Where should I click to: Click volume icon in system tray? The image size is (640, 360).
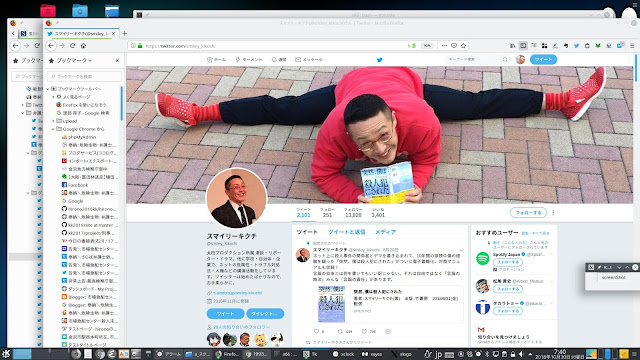pos(521,354)
